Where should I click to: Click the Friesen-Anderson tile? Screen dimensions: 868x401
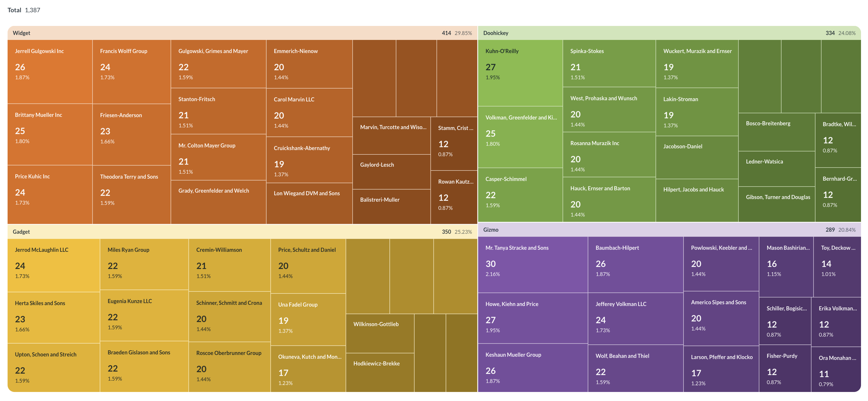132,135
